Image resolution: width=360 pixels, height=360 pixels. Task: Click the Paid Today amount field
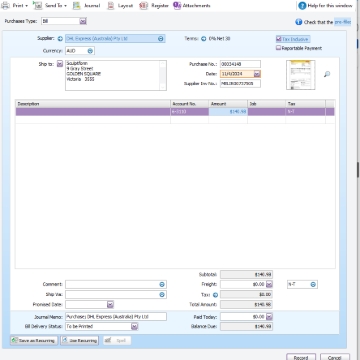click(243, 317)
